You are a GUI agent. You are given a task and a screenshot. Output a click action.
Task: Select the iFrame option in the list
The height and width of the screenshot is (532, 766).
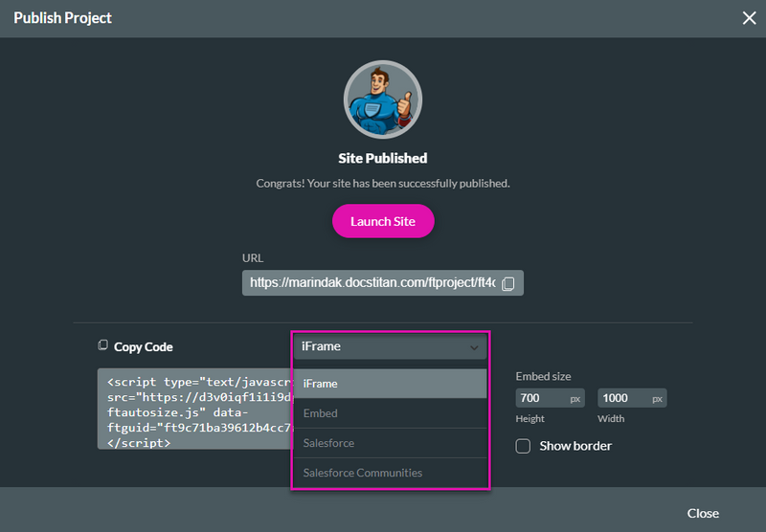(x=391, y=384)
